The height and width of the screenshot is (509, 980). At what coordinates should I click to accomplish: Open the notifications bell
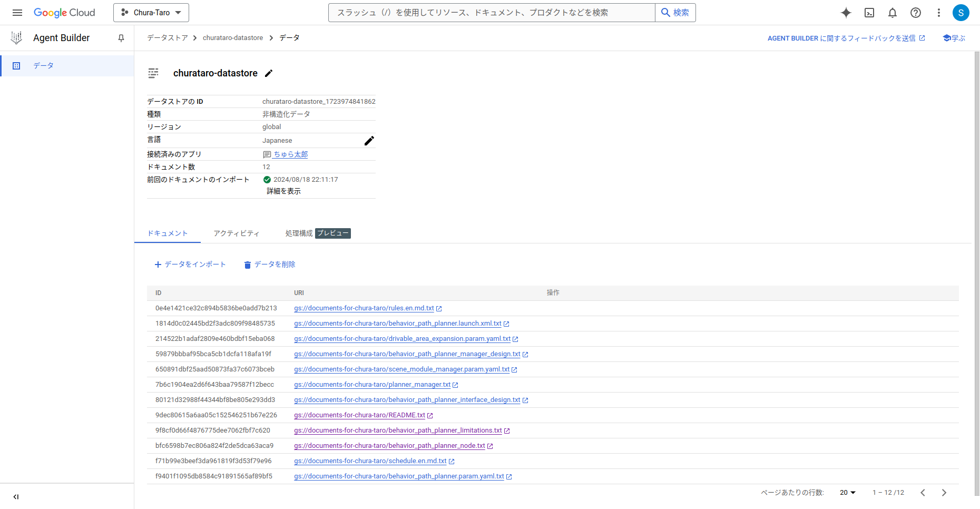pos(893,13)
